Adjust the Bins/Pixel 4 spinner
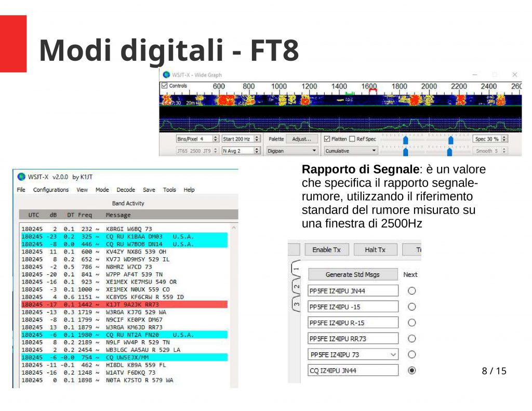The width and height of the screenshot is (532, 411). tap(216, 139)
